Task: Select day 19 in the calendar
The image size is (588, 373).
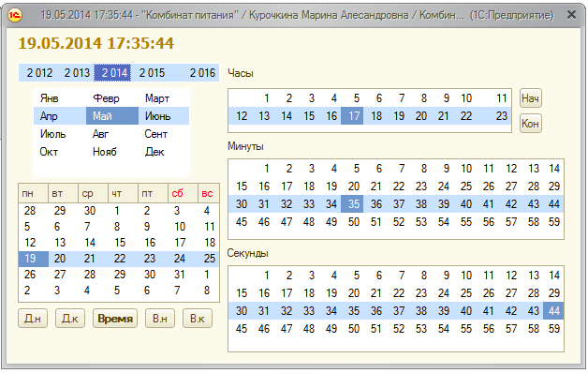Action: click(34, 259)
